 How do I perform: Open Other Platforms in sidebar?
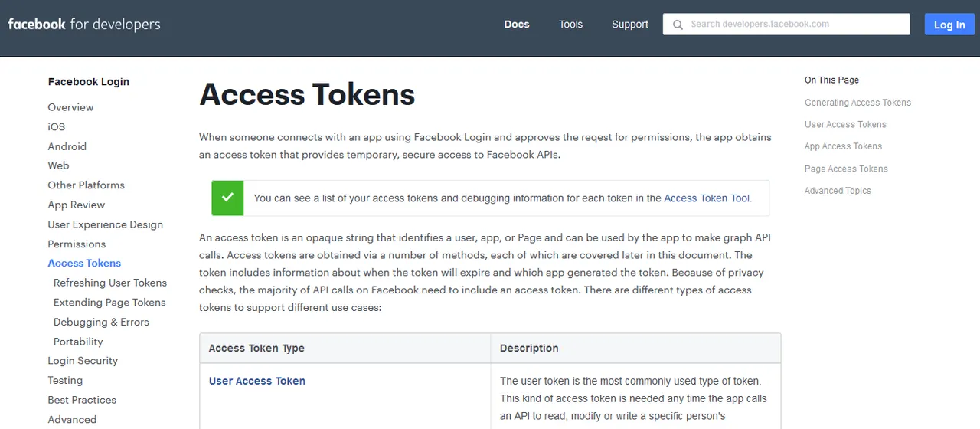click(x=86, y=185)
